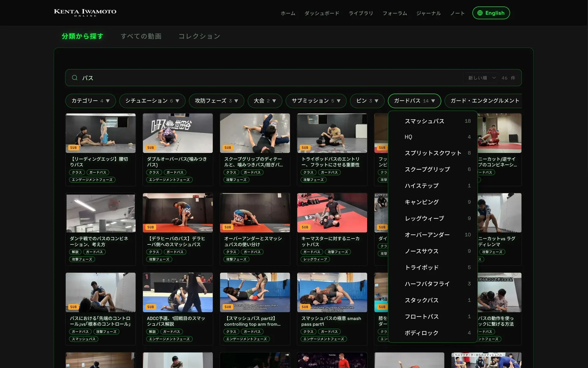Select キャンピング option

coord(433,202)
